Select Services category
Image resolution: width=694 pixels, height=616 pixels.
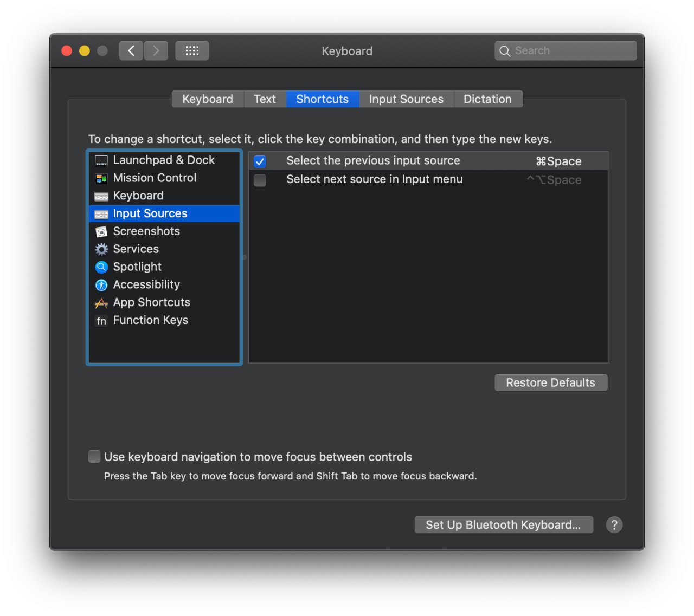pyautogui.click(x=164, y=249)
